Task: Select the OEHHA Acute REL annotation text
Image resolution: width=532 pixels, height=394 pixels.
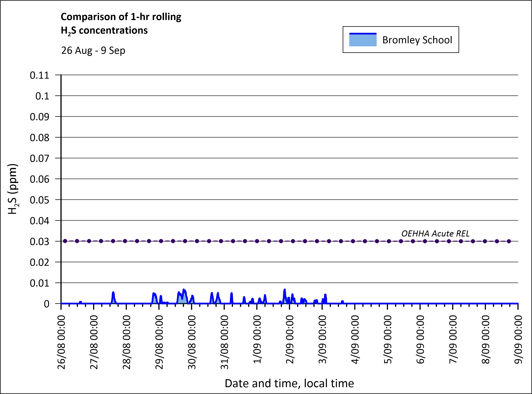Action: click(435, 234)
